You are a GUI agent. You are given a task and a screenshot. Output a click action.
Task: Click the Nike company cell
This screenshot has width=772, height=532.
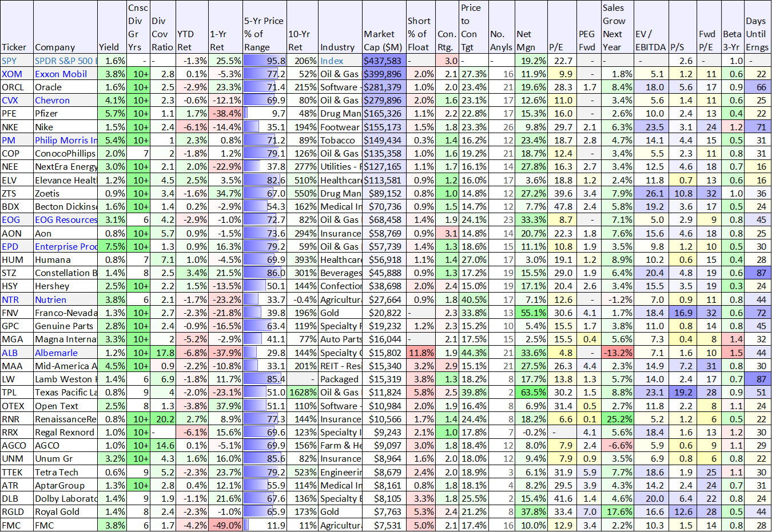pos(65,127)
